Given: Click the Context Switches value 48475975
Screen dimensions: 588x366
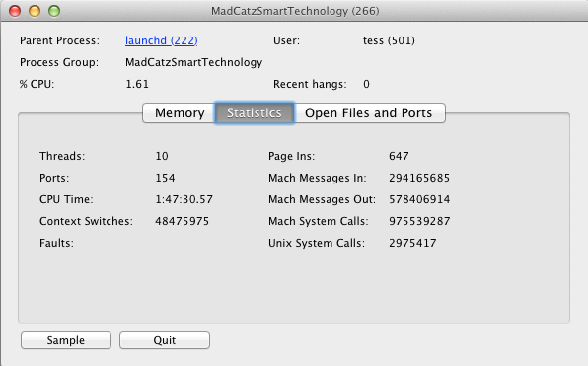Looking at the screenshot, I should click(183, 221).
